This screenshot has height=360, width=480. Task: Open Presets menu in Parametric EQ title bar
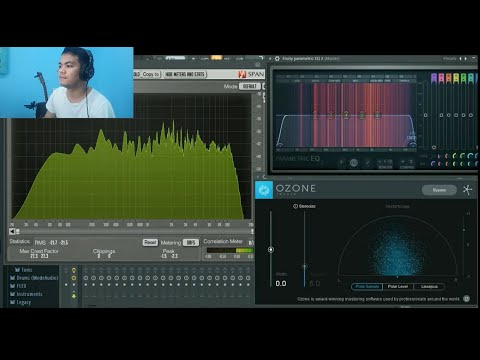tap(449, 59)
